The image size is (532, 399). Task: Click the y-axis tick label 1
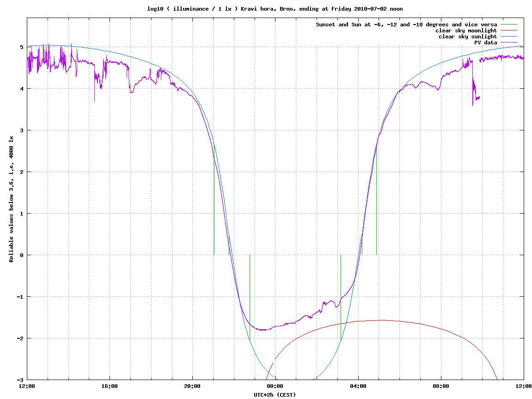[22, 214]
